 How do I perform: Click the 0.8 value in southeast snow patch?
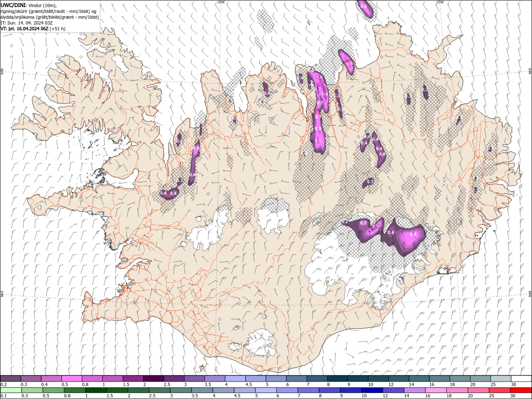[x=413, y=234]
